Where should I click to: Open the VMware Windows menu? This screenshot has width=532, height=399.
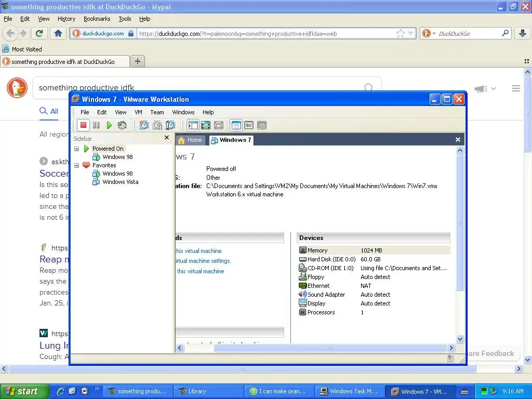click(x=183, y=112)
